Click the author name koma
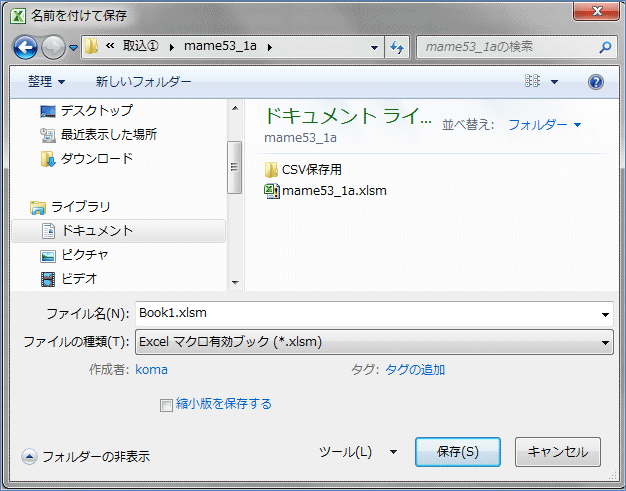626x491 pixels. [151, 370]
